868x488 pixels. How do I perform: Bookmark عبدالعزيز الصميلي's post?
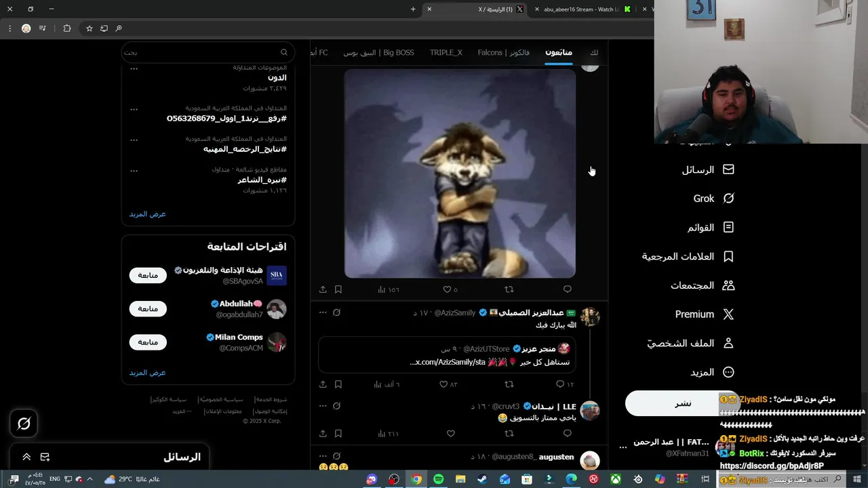(x=338, y=384)
